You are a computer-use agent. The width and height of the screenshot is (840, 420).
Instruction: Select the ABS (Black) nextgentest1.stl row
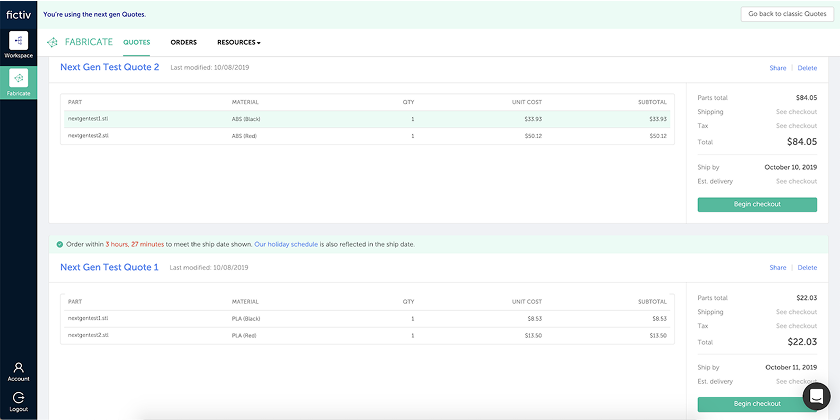367,119
